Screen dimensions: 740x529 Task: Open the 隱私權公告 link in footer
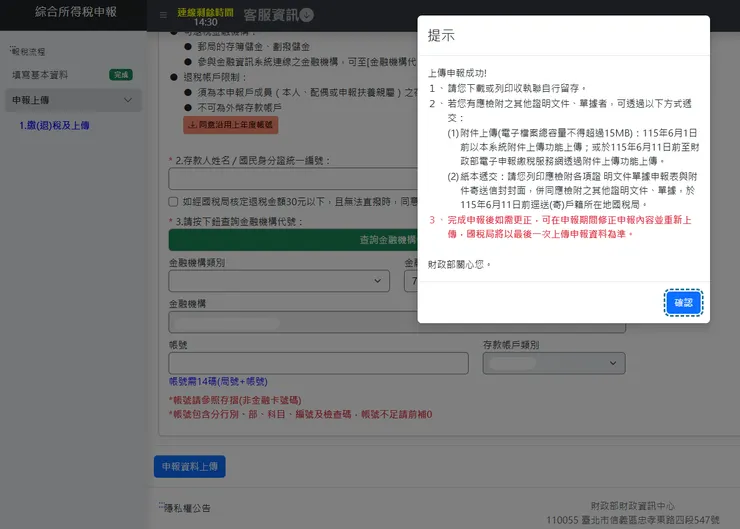[187, 508]
